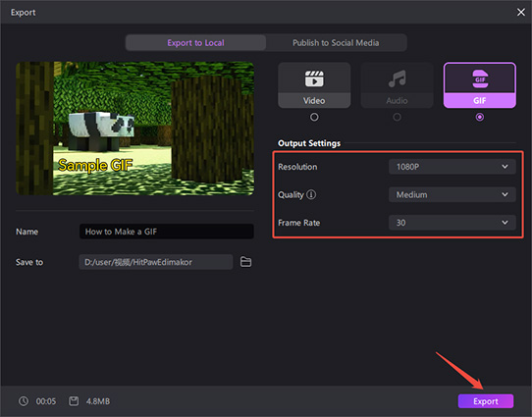This screenshot has height=417, width=532.
Task: Click the Quality info icon
Action: [311, 194]
